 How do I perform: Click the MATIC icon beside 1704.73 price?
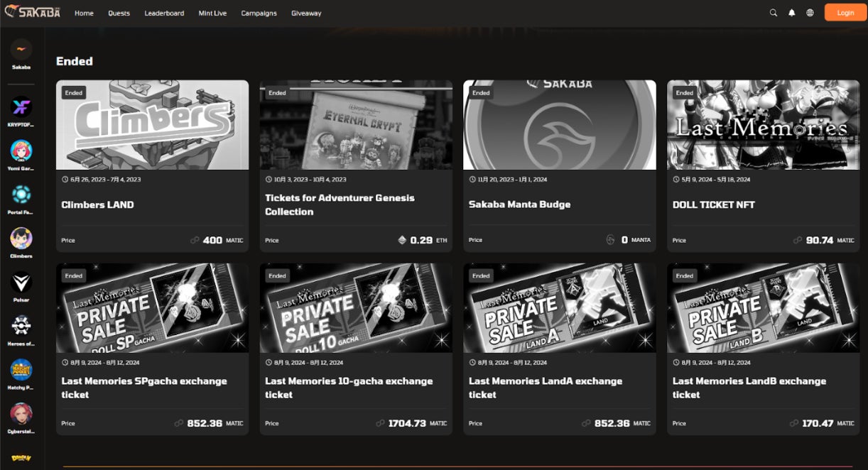pyautogui.click(x=380, y=423)
